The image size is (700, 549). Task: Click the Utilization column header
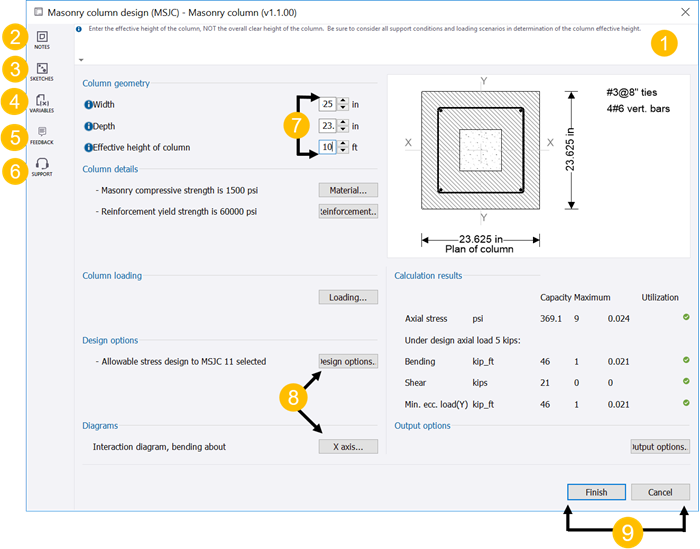(660, 297)
